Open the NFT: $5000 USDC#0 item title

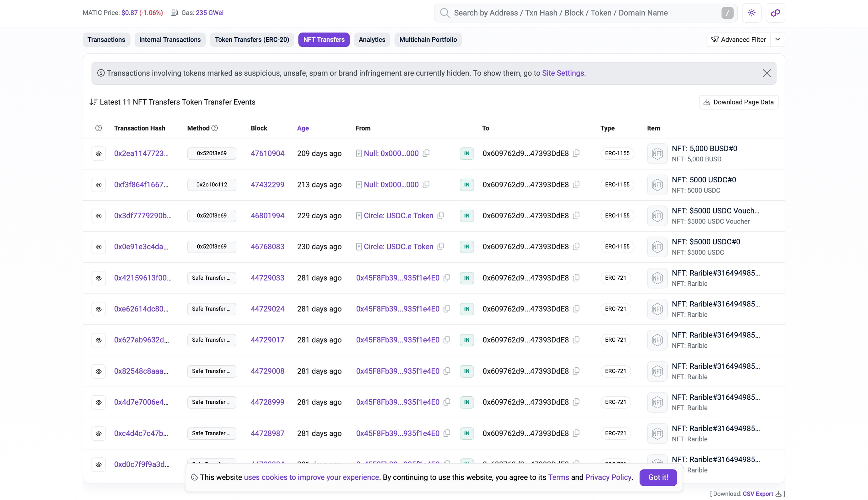(x=706, y=242)
